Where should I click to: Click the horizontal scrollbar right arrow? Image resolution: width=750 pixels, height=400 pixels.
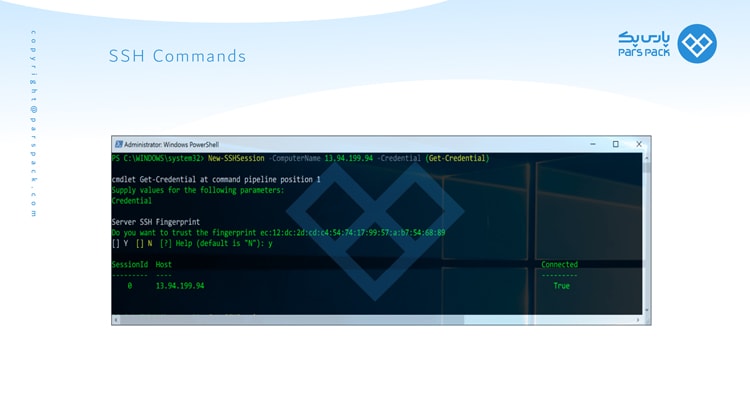[x=638, y=320]
